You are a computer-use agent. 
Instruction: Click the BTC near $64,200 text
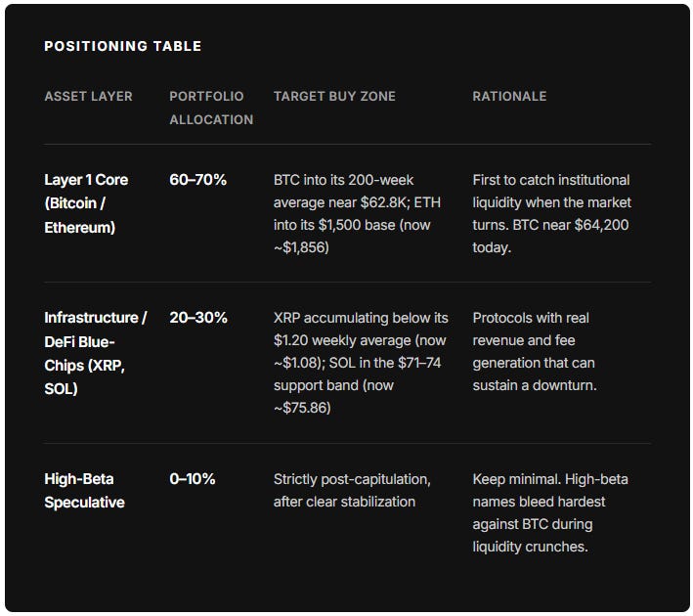[571, 225]
